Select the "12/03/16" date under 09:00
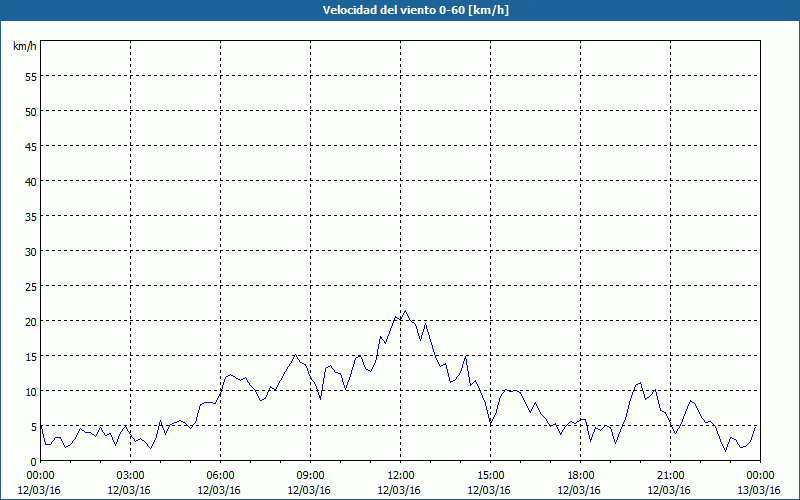 click(309, 490)
